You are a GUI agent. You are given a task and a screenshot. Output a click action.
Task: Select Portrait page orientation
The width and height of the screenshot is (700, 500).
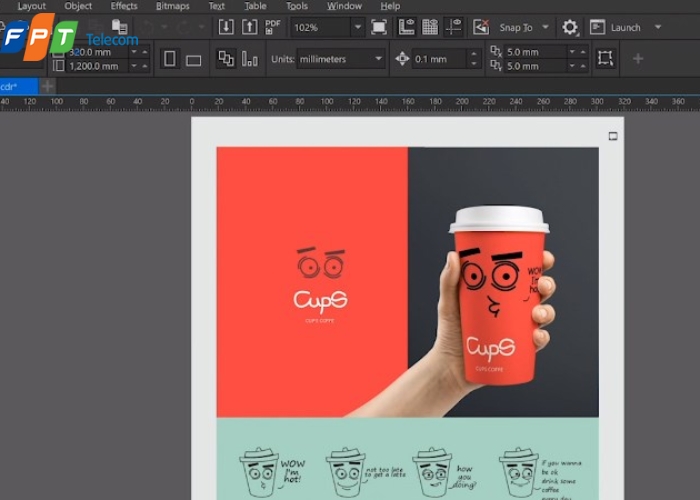click(170, 58)
